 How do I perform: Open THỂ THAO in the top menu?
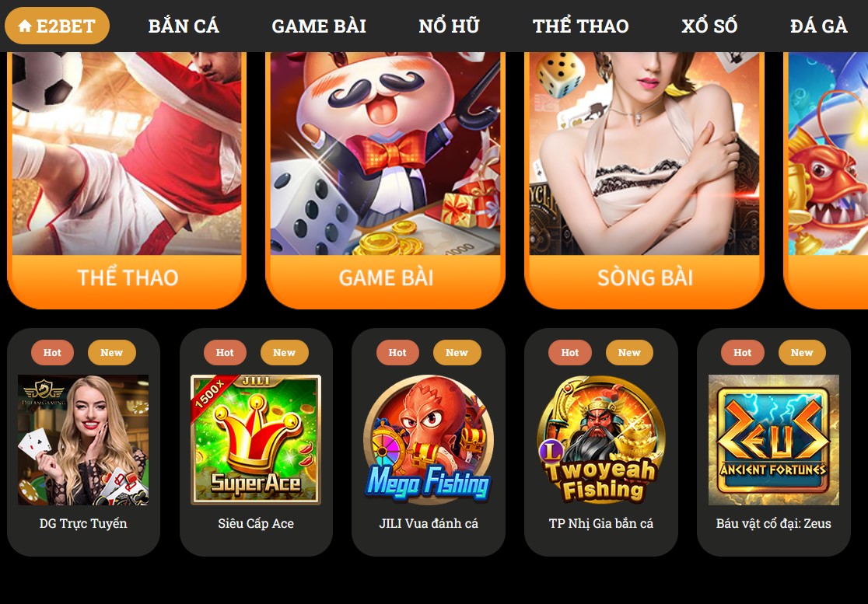tap(581, 26)
